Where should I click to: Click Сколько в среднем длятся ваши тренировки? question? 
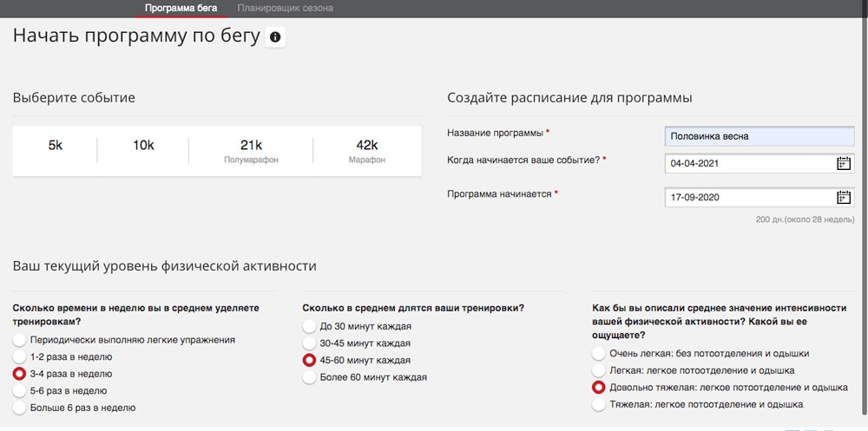(413, 308)
